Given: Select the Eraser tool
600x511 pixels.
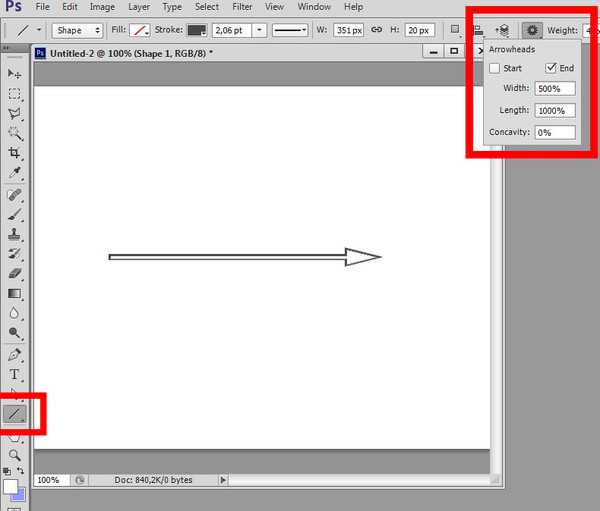Looking at the screenshot, I should pos(15,274).
